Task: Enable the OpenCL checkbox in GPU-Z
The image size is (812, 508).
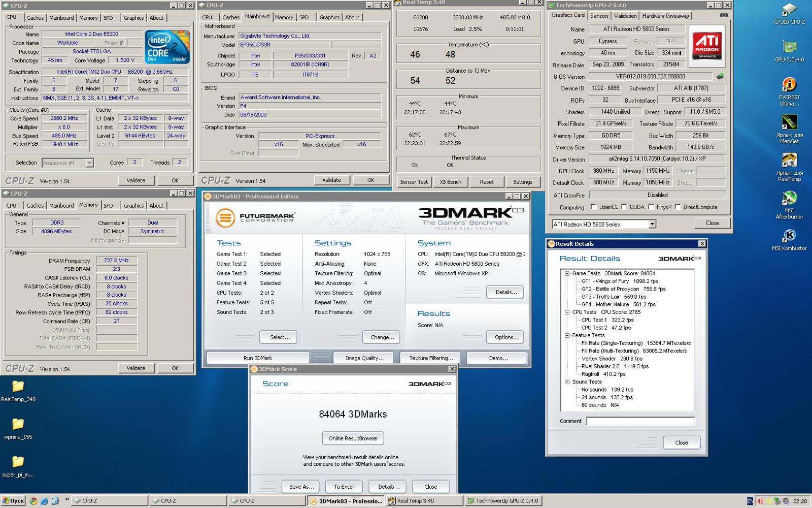Action: 594,207
